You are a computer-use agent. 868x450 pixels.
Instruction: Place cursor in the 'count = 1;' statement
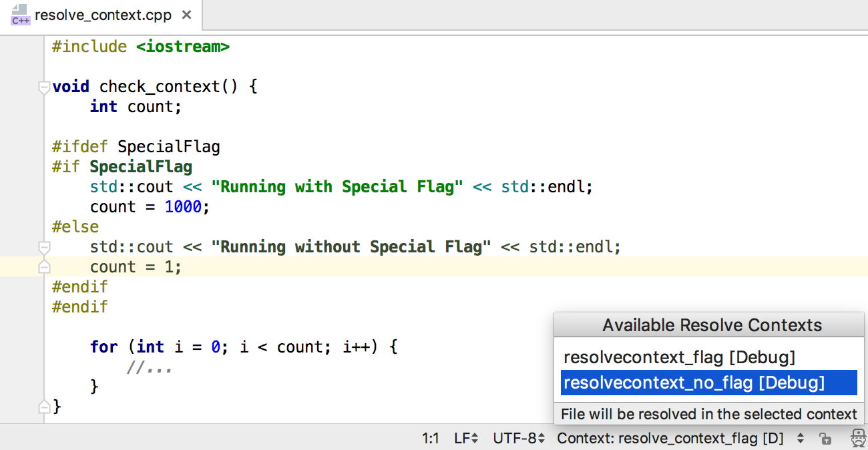coord(136,267)
